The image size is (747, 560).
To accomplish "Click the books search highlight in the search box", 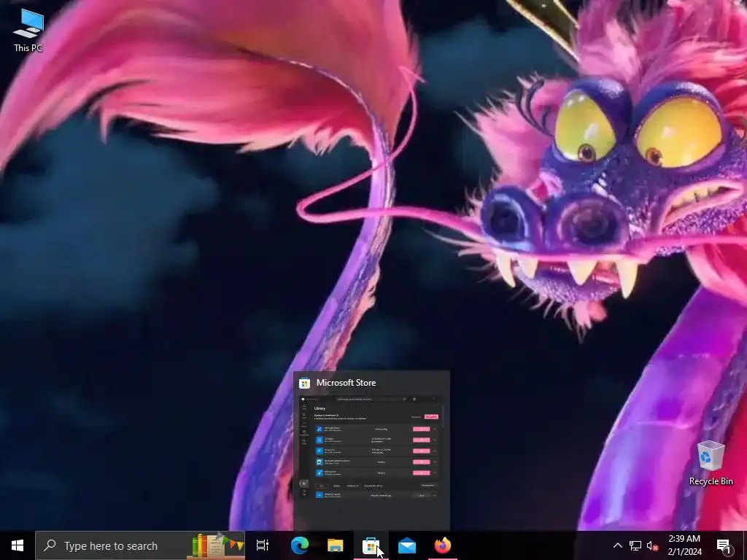I will (217, 545).
